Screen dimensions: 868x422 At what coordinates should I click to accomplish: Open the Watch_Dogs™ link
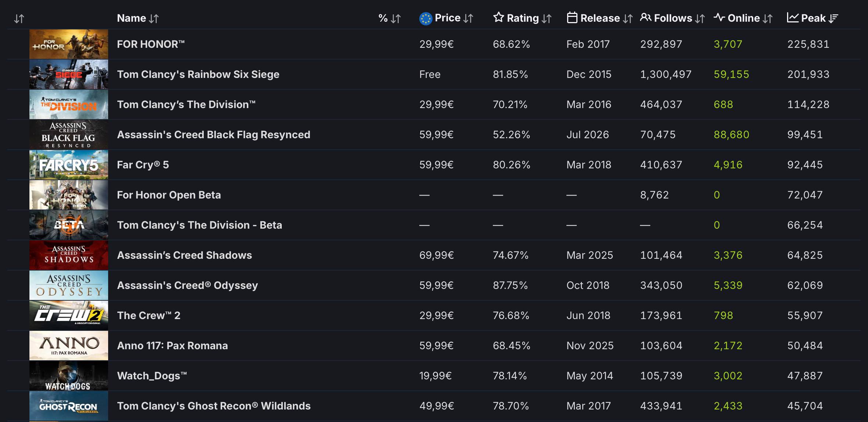pos(152,376)
